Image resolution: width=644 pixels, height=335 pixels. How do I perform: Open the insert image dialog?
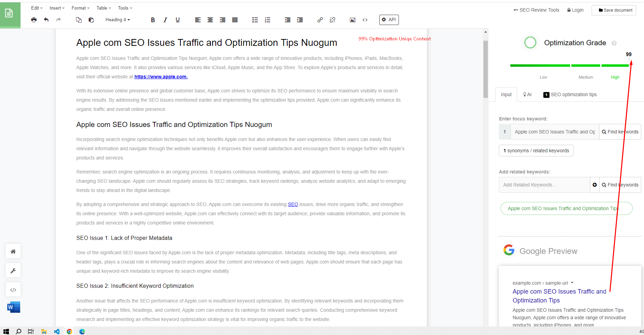coord(352,20)
